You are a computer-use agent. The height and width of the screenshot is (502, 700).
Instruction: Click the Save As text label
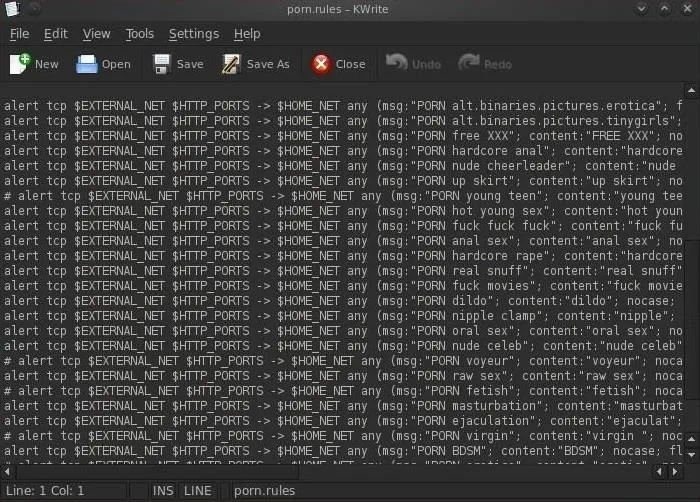click(x=268, y=64)
